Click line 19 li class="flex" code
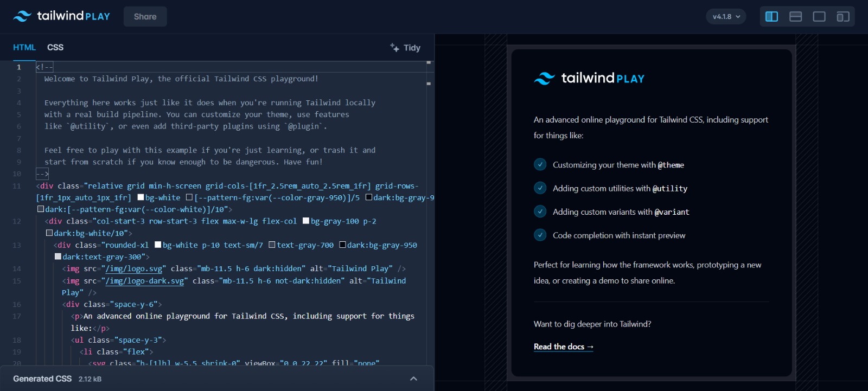This screenshot has width=868, height=391. click(x=116, y=352)
